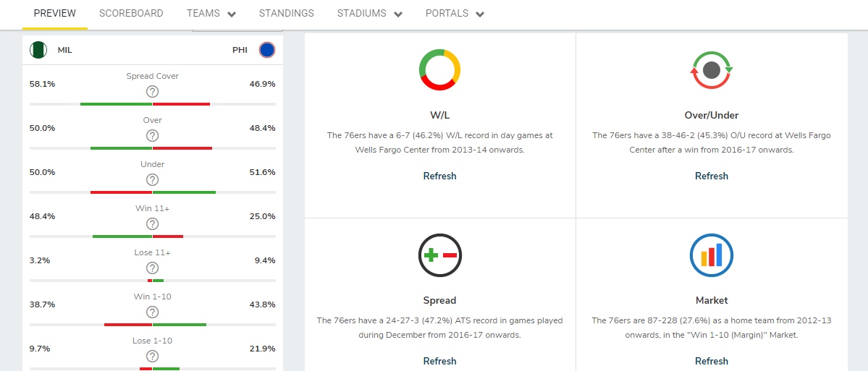Expand the Teams dropdown menu
Screen dimensions: 868x371
(211, 14)
